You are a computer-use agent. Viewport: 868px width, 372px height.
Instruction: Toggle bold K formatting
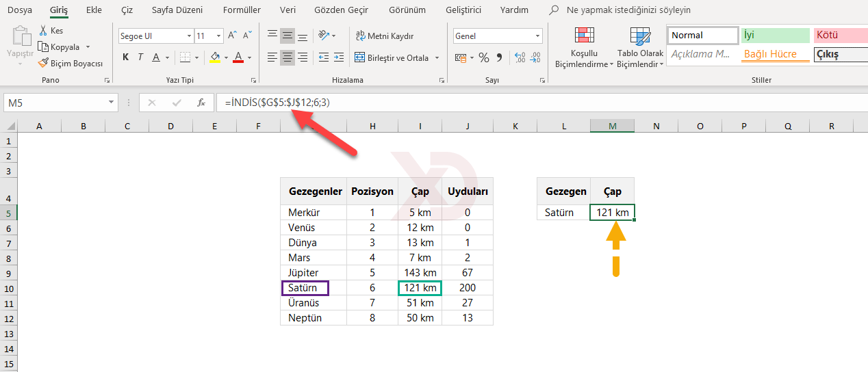(125, 57)
